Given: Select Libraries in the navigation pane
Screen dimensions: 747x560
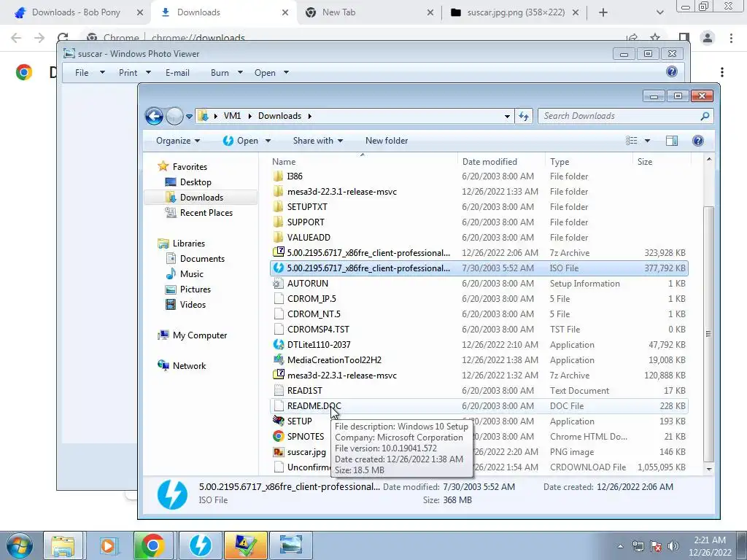Looking at the screenshot, I should click(189, 244).
